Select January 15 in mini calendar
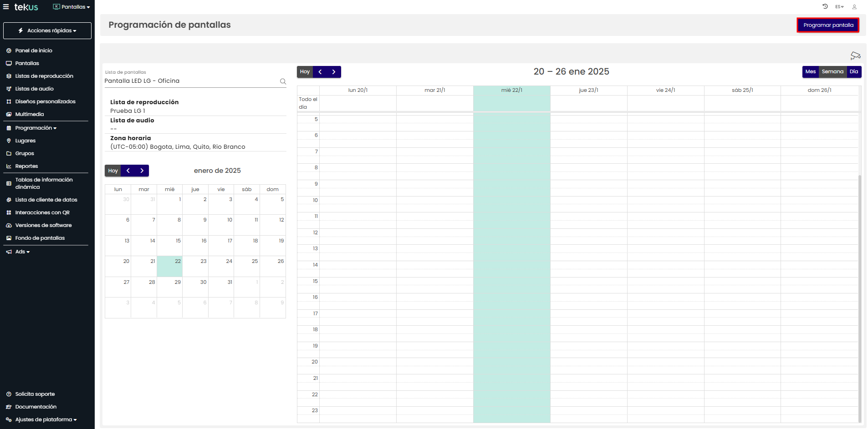Image resolution: width=868 pixels, height=429 pixels. [170, 245]
